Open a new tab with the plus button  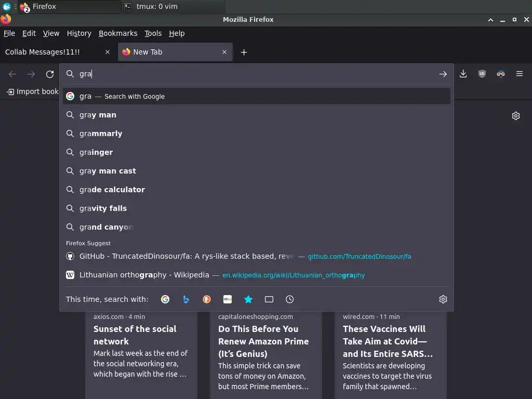point(244,52)
